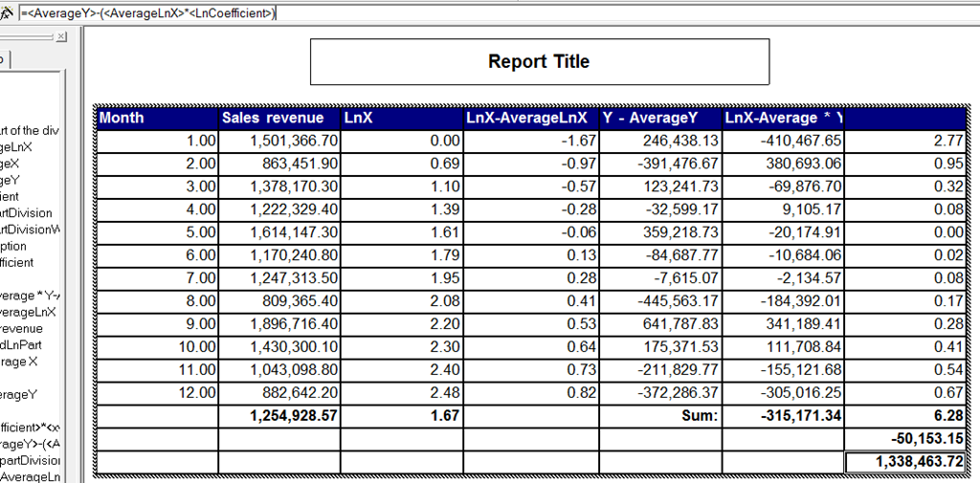The height and width of the screenshot is (483, 980).
Task: Click the sales revenue cell 863,451.90
Action: 278,164
